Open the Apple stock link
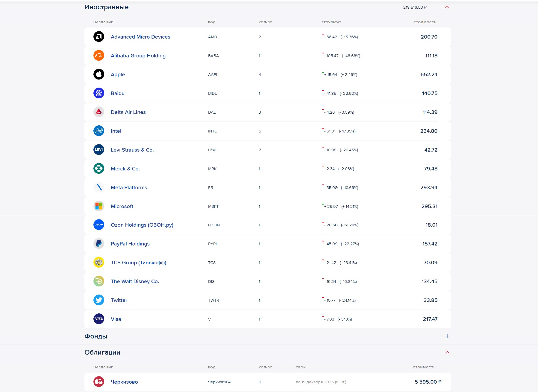 (118, 74)
